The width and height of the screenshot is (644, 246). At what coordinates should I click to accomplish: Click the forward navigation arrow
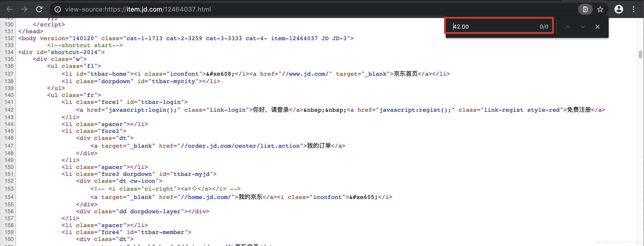(x=24, y=9)
